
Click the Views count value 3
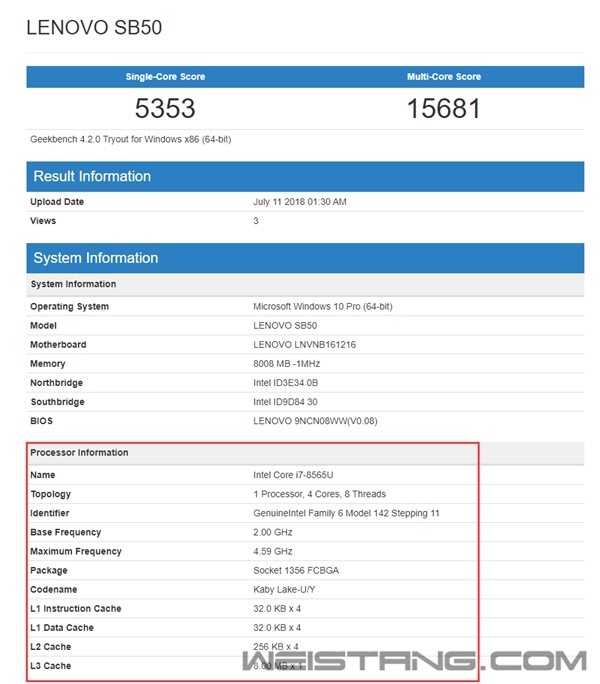click(256, 221)
